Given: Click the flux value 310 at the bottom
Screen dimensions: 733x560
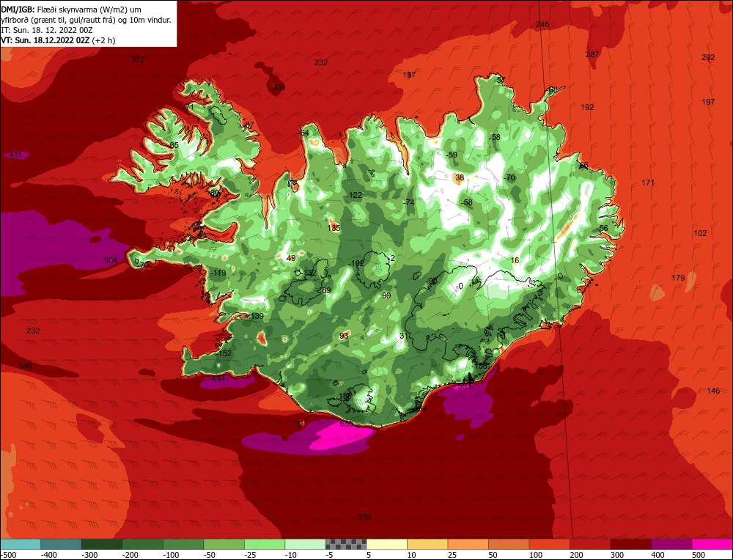Looking at the screenshot, I should [x=364, y=517].
